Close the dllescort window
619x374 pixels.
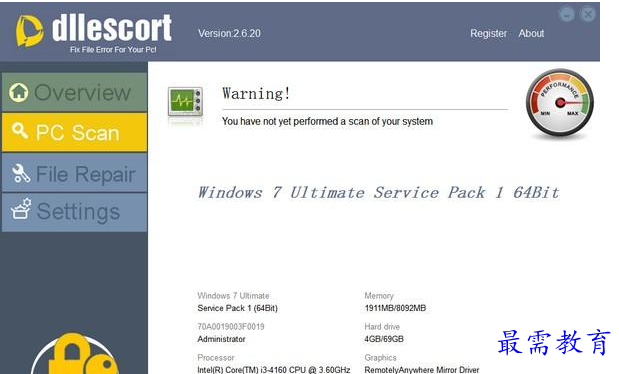pyautogui.click(x=587, y=15)
